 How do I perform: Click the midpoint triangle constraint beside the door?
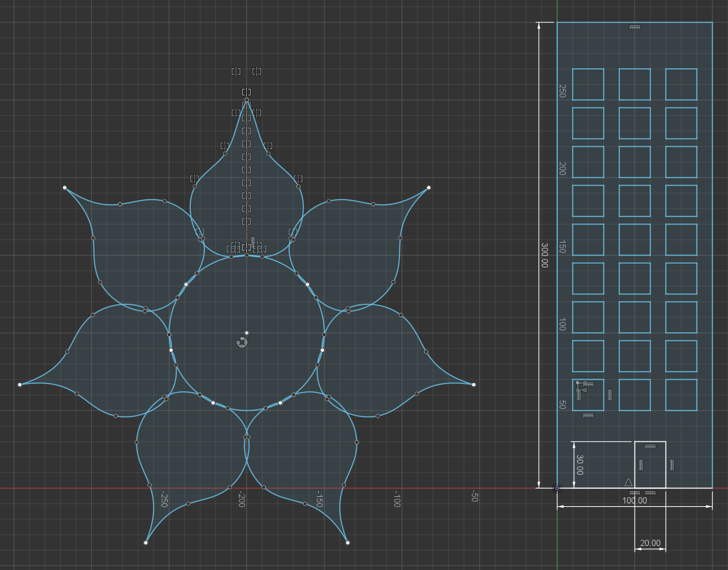(x=628, y=482)
